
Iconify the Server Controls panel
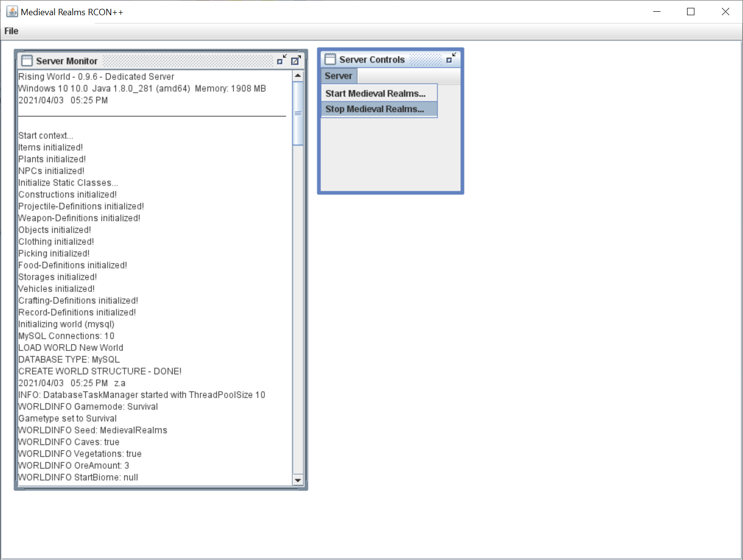(x=451, y=59)
